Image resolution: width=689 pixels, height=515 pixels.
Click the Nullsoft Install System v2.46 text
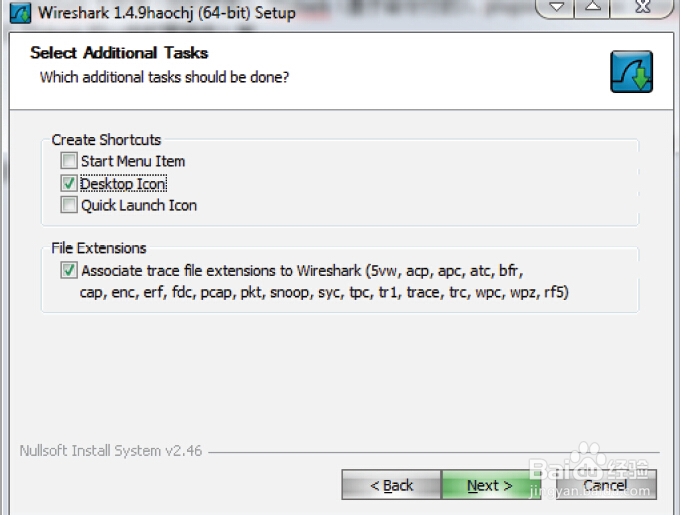point(110,451)
